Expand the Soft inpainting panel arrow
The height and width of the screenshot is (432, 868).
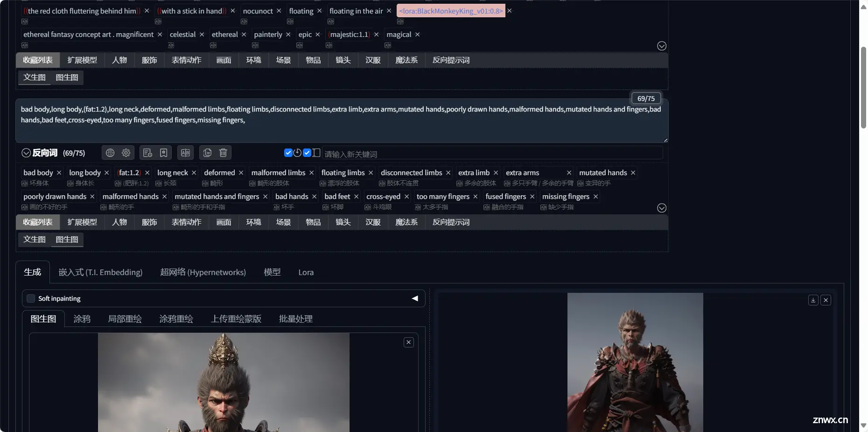click(x=415, y=298)
